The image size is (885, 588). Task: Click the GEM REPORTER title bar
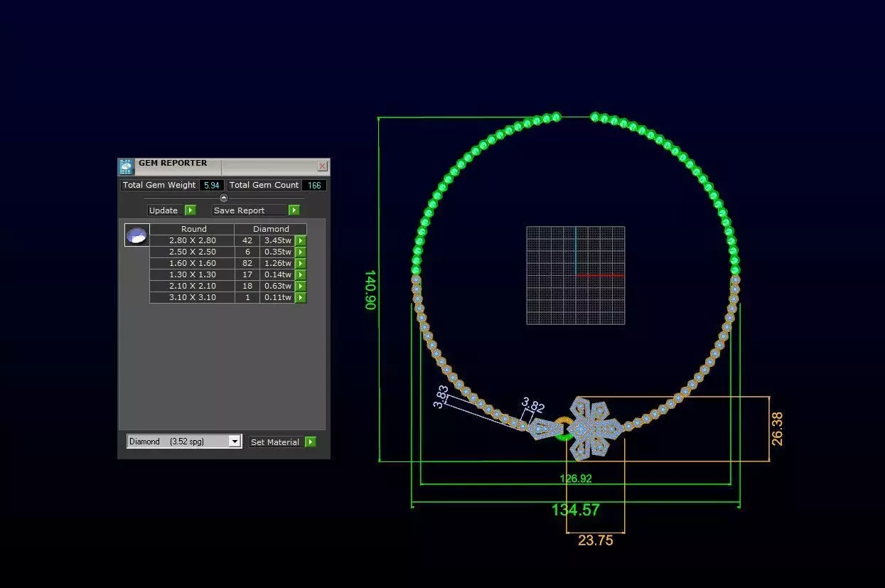225,167
